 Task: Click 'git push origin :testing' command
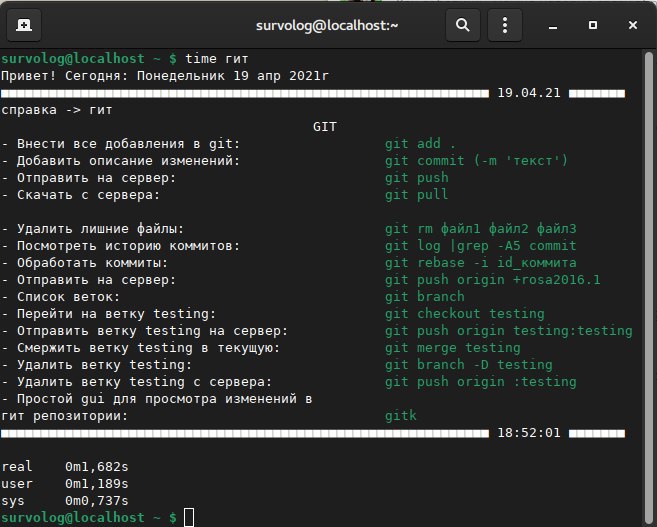(481, 382)
